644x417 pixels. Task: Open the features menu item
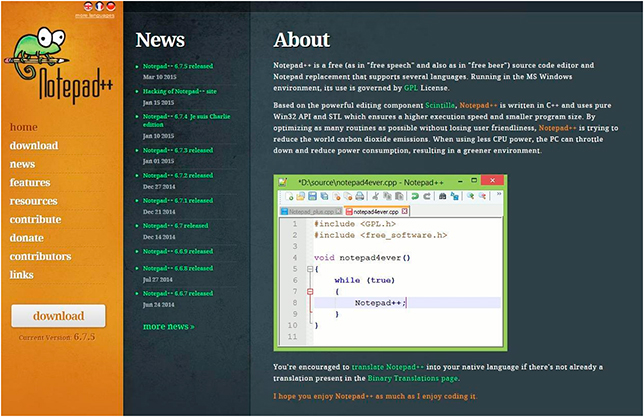pos(30,182)
